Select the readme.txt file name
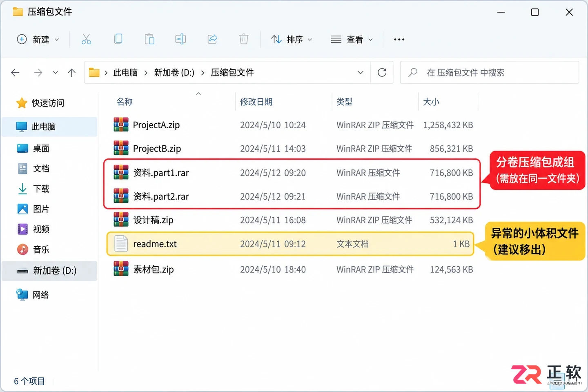 (155, 244)
